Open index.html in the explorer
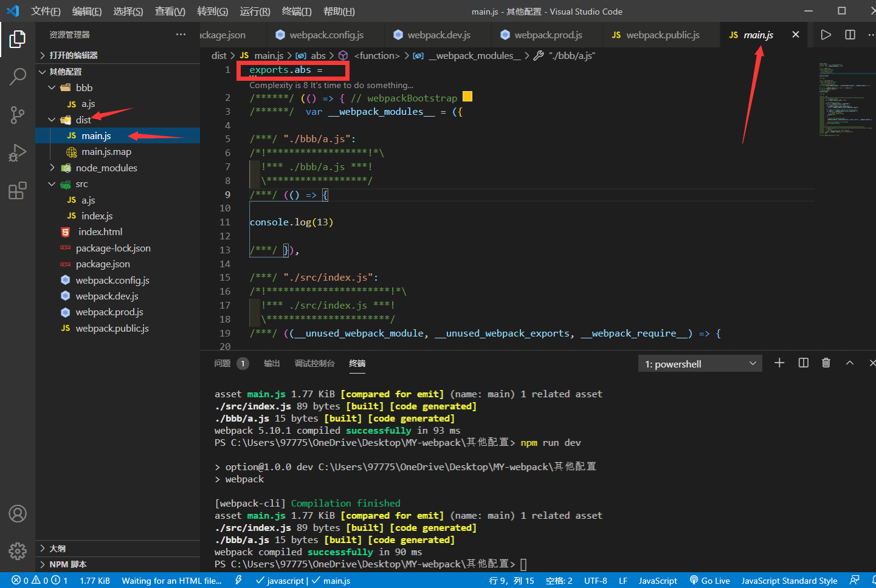Image resolution: width=876 pixels, height=588 pixels. [117, 232]
